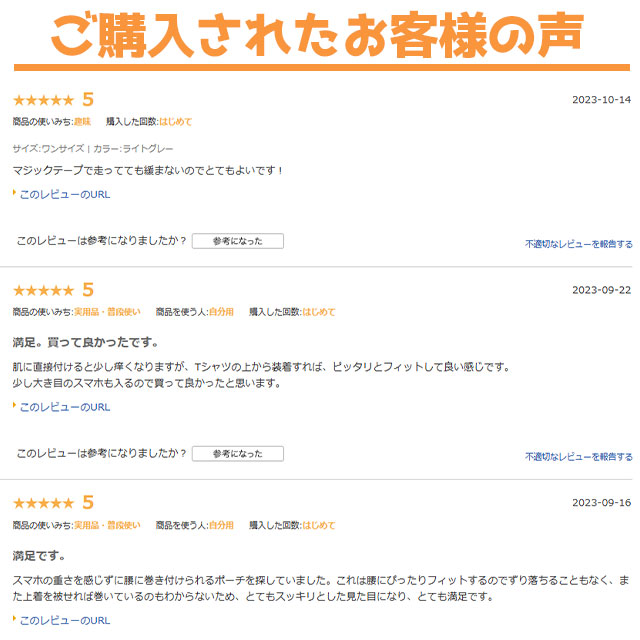This screenshot has width=640, height=640.
Task: Select the 趣味 usage tag
Action: 82,122
